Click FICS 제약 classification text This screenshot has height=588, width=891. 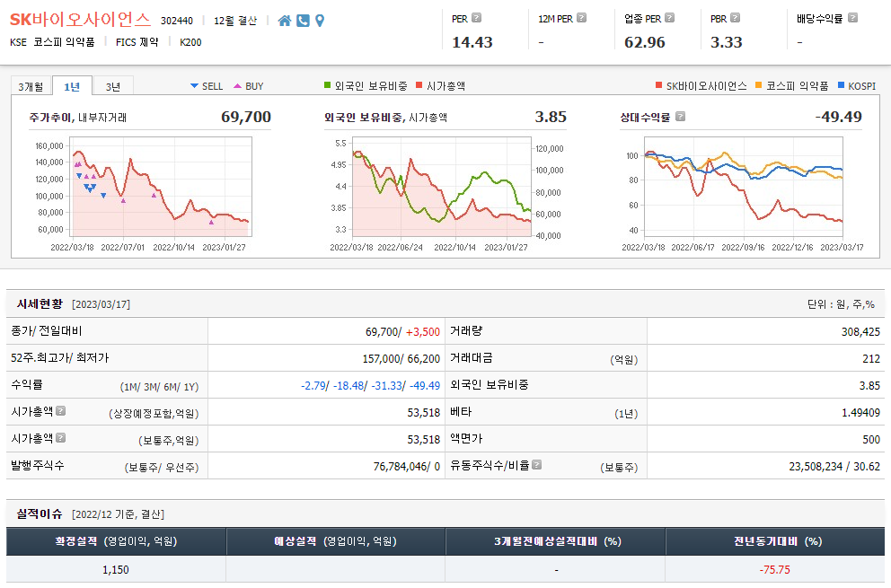tap(137, 42)
